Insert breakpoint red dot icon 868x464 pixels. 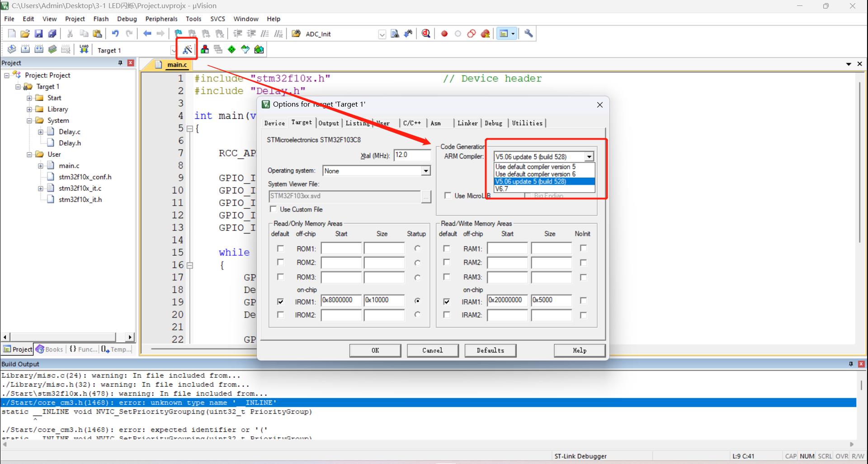(444, 33)
